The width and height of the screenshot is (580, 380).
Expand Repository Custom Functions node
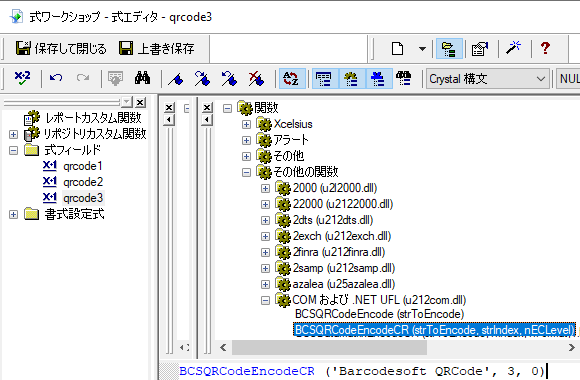pos(13,134)
